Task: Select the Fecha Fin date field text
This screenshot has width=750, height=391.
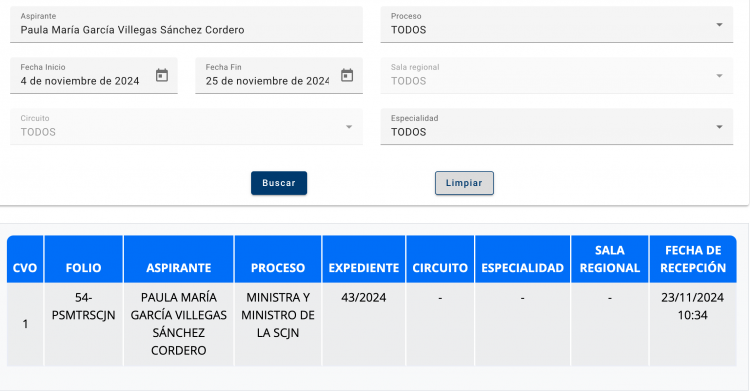Action: [267, 81]
